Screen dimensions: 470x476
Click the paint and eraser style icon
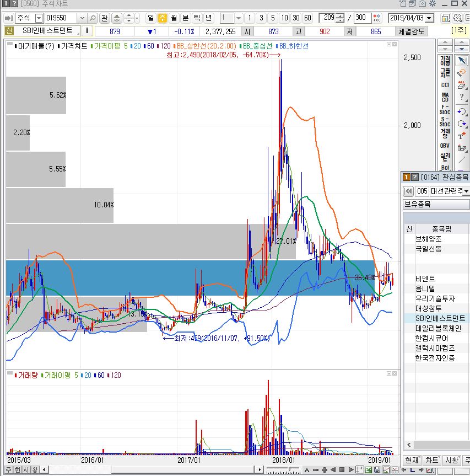click(x=462, y=148)
